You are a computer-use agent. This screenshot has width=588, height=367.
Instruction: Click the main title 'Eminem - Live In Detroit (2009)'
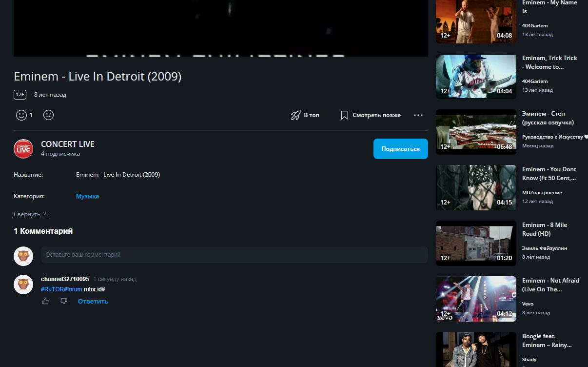(x=98, y=77)
